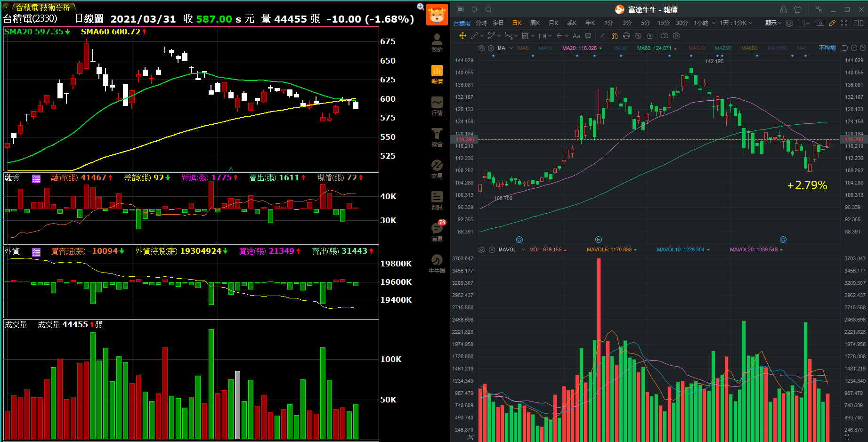Open 消息 messages with 74 badge
Screen dimensions: 868x442
[437, 232]
